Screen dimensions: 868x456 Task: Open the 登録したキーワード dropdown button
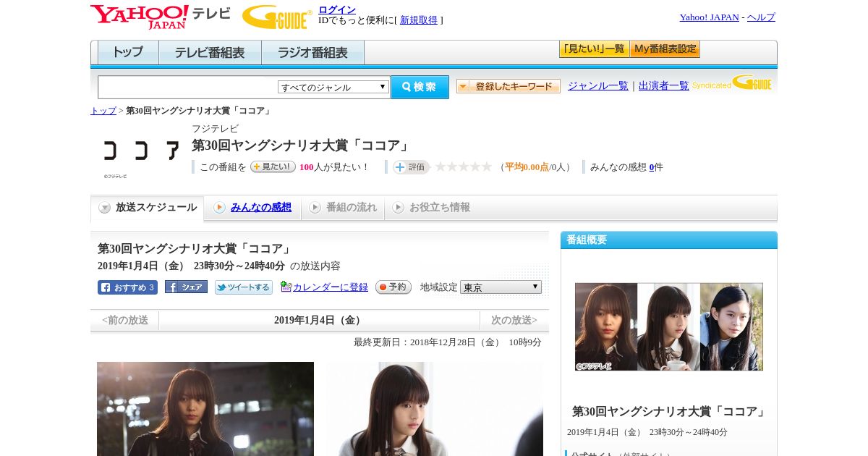[509, 86]
